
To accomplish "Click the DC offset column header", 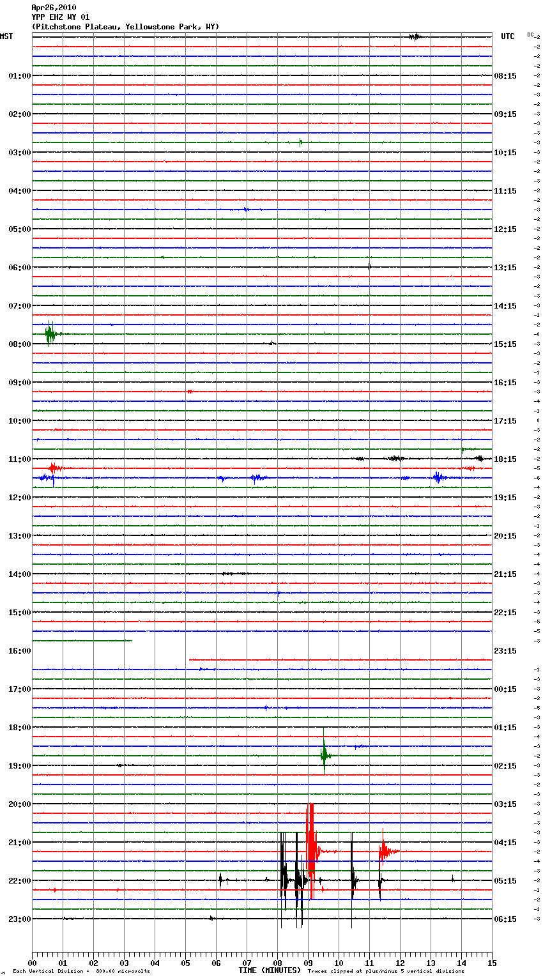I will 530,34.
